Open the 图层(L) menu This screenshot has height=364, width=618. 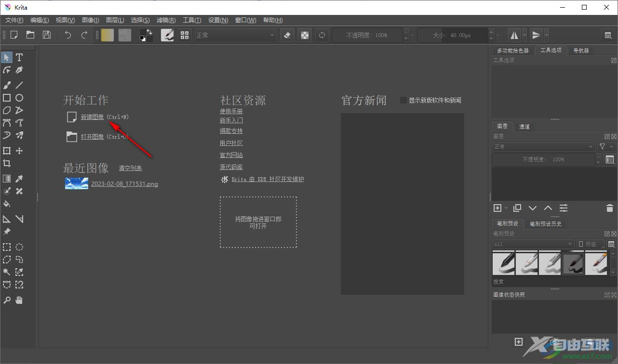pos(115,20)
